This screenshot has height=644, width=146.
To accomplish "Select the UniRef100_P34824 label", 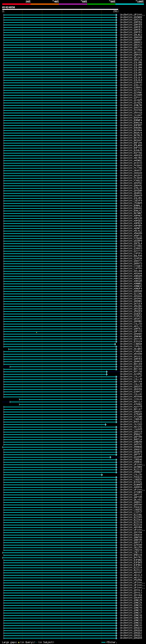I will pyautogui.click(x=131, y=351).
